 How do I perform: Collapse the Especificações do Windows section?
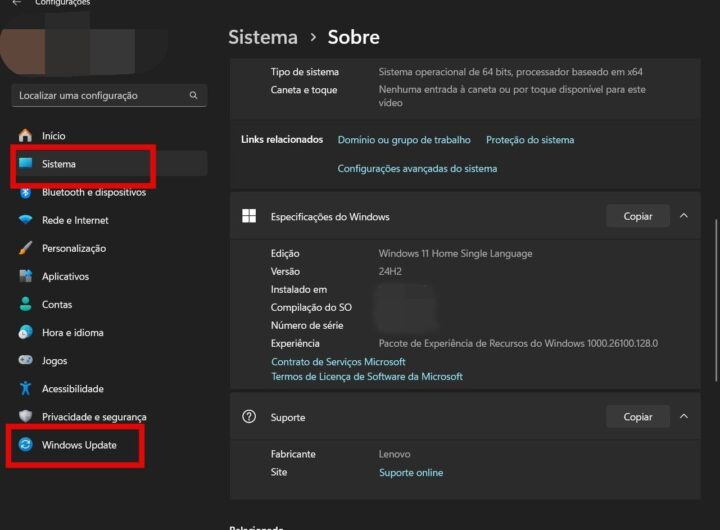tap(684, 216)
